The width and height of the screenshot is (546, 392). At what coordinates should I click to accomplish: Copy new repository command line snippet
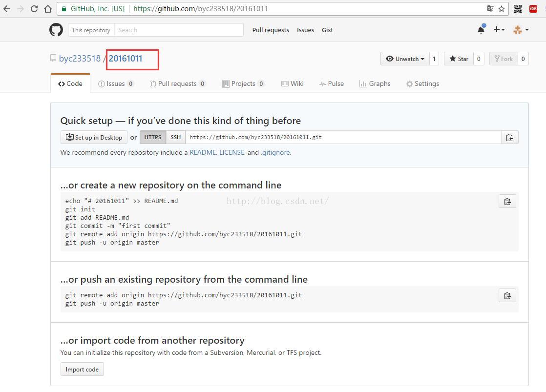(x=507, y=201)
